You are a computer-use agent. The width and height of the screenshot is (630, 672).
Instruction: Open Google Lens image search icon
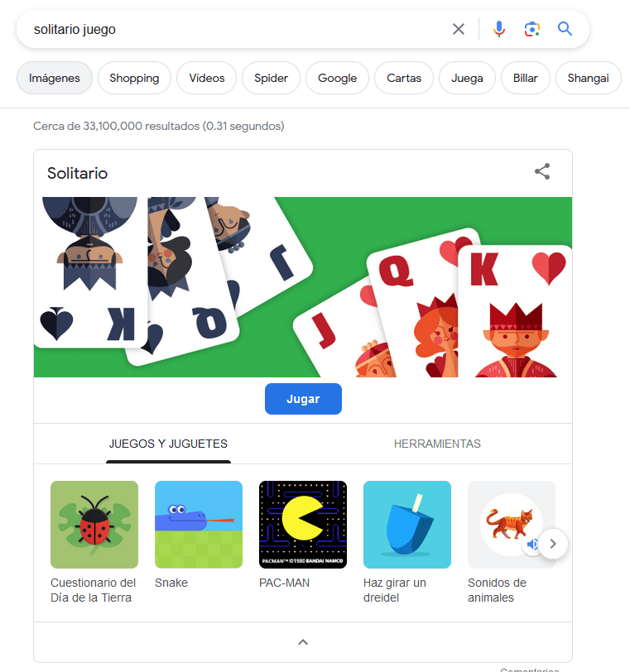point(531,29)
